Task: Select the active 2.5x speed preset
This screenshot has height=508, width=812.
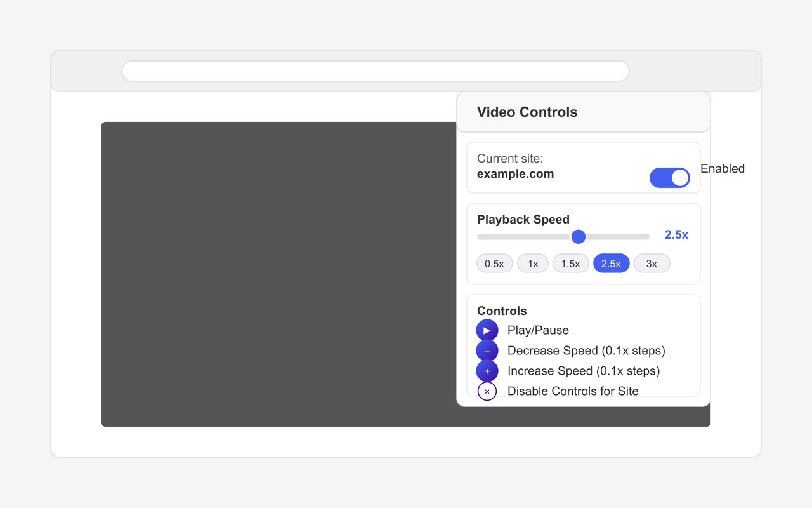Action: pyautogui.click(x=611, y=264)
